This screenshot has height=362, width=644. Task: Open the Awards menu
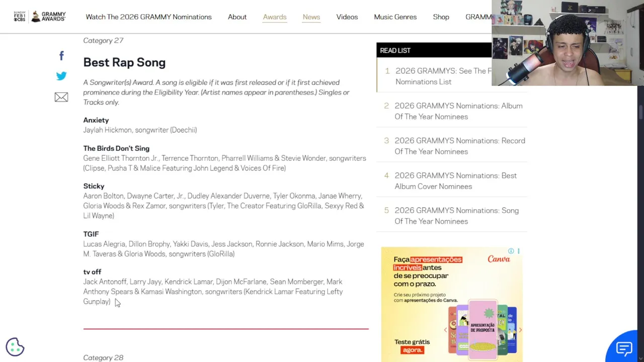pyautogui.click(x=275, y=17)
